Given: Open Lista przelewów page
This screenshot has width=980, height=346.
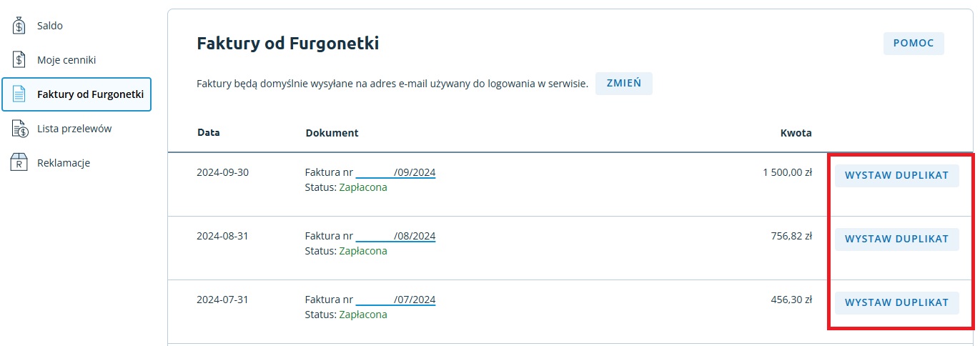Looking at the screenshot, I should pyautogui.click(x=74, y=129).
